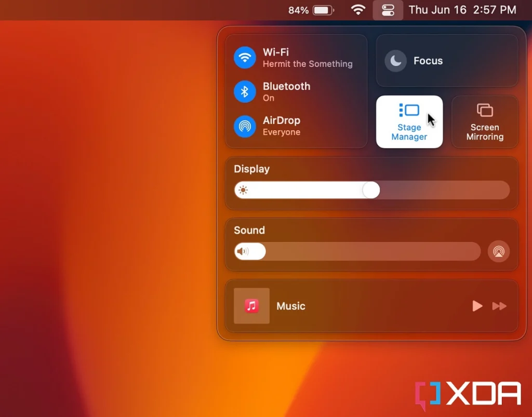This screenshot has width=532, height=417.
Task: Click the Display brightness slider knob
Action: point(371,190)
